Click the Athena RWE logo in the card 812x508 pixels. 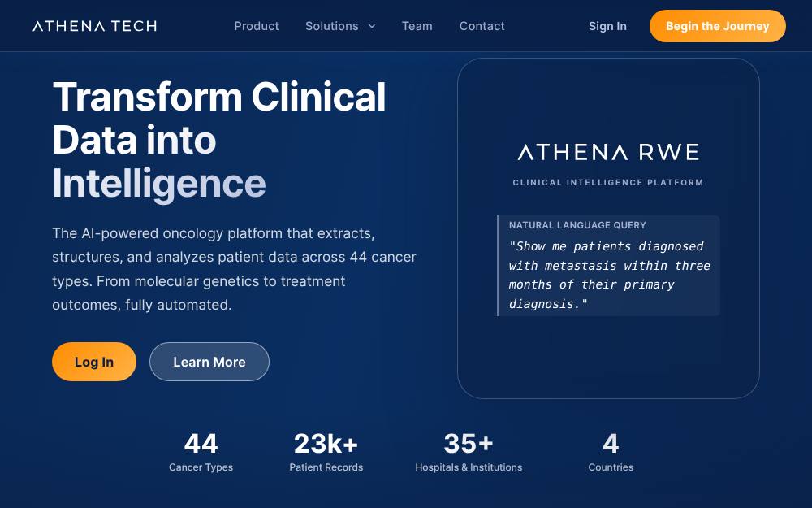click(608, 153)
